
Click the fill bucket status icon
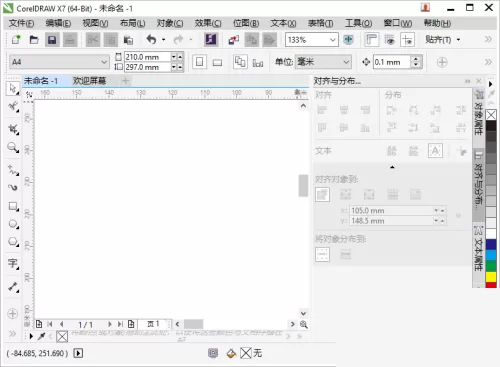point(231,353)
